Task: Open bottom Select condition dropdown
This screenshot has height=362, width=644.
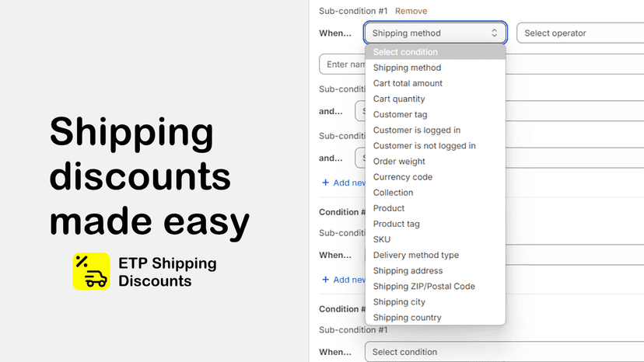Action: 504,352
